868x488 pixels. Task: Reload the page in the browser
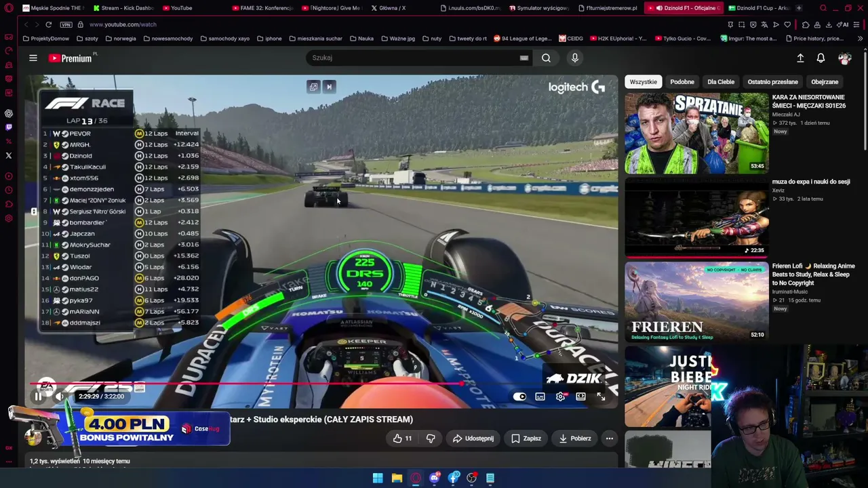[48, 24]
